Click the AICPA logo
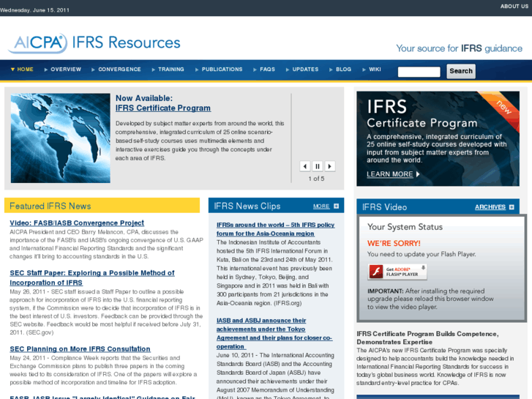This screenshot has width=532, height=399. coord(37,43)
